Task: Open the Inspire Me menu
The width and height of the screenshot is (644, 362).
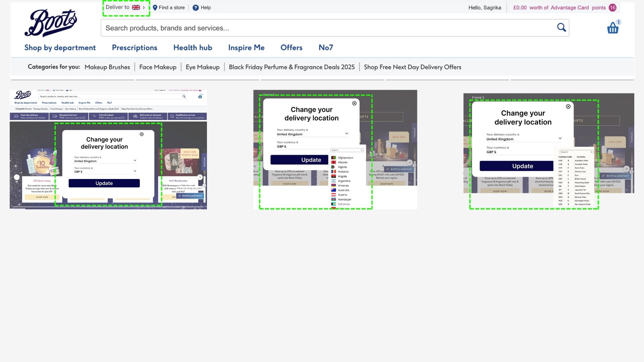Action: pos(247,48)
